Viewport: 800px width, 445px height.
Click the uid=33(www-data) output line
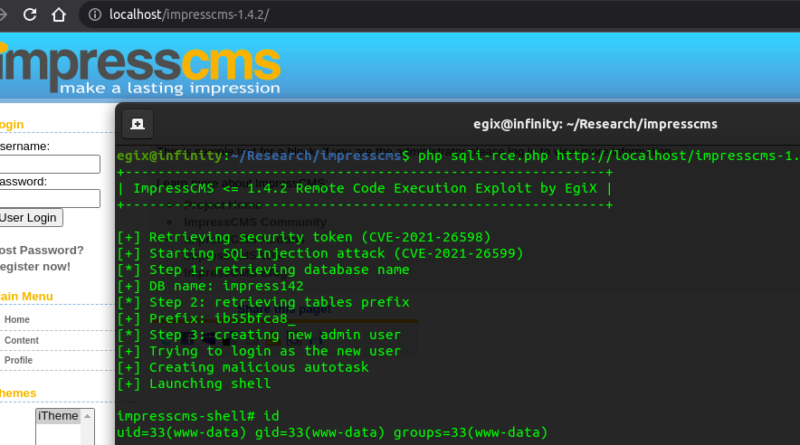[332, 432]
